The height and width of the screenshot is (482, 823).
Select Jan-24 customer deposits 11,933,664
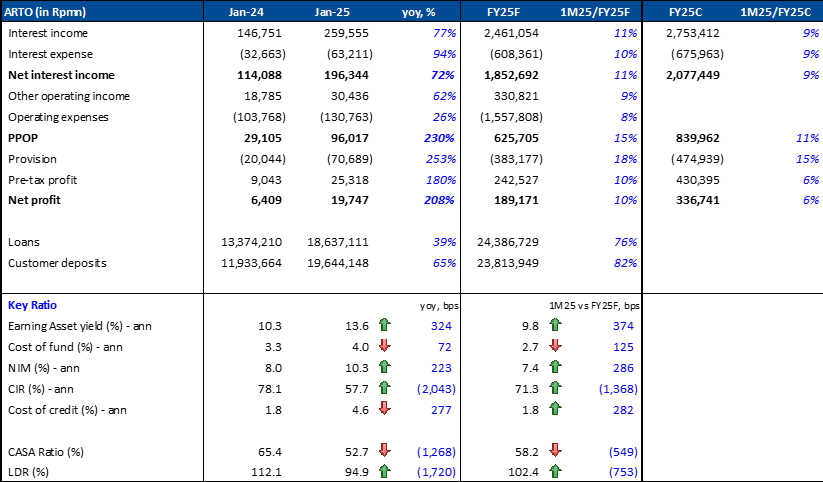[251, 263]
